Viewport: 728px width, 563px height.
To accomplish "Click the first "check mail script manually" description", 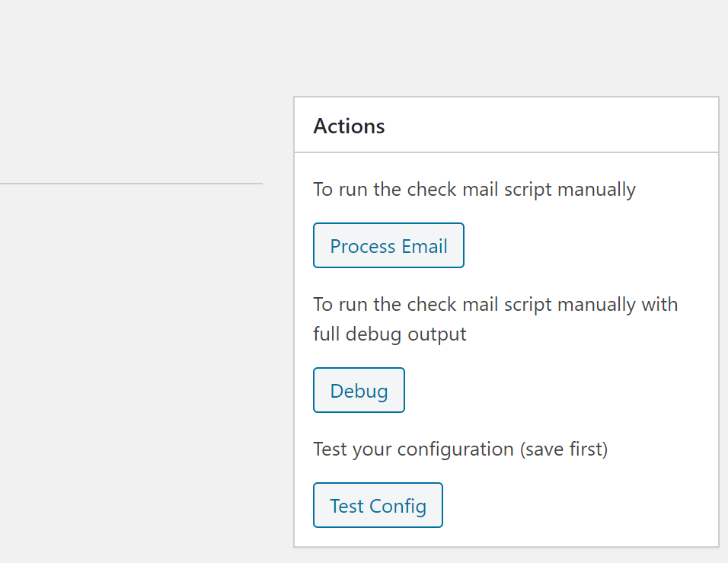I will (x=474, y=190).
